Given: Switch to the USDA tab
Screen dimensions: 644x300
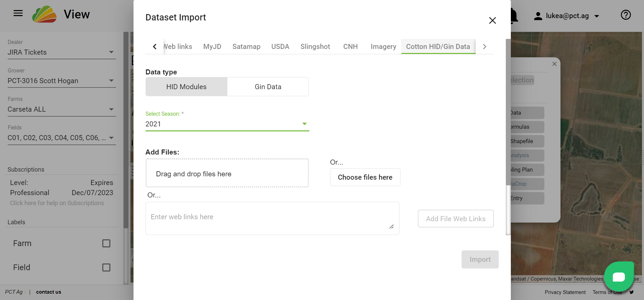Looking at the screenshot, I should 280,47.
